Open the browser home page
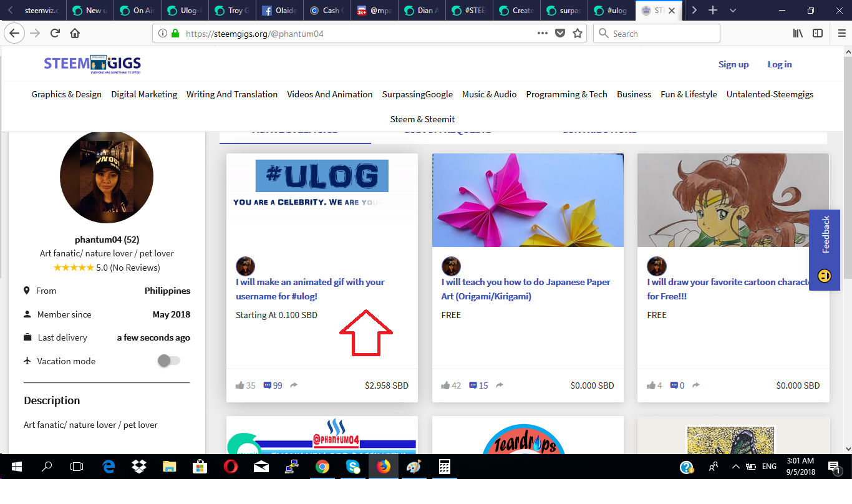Image resolution: width=852 pixels, height=504 pixels. tap(75, 33)
